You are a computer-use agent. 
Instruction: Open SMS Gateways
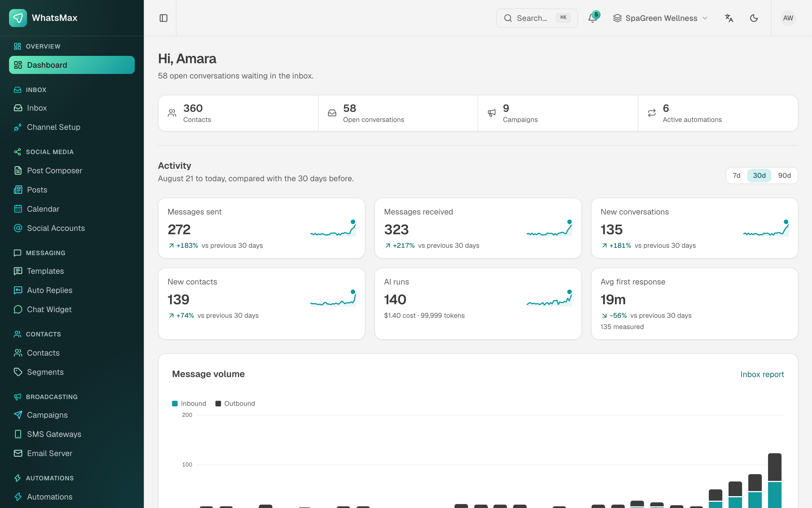(72, 434)
